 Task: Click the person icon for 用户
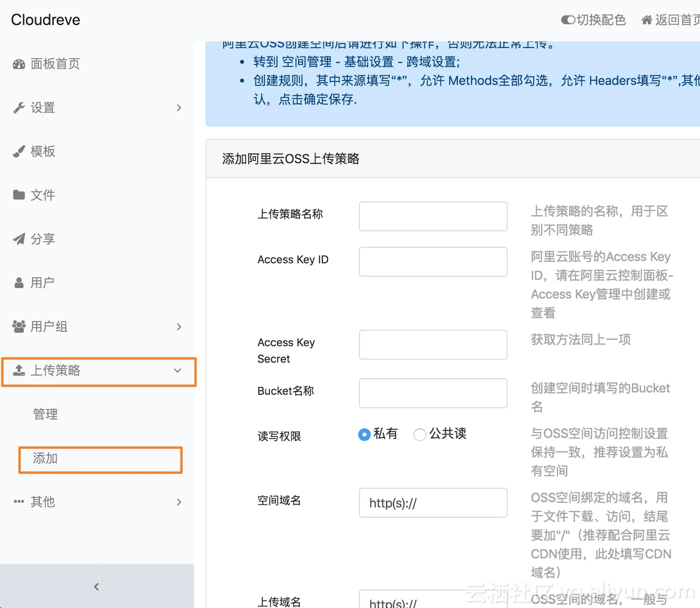pyautogui.click(x=19, y=283)
